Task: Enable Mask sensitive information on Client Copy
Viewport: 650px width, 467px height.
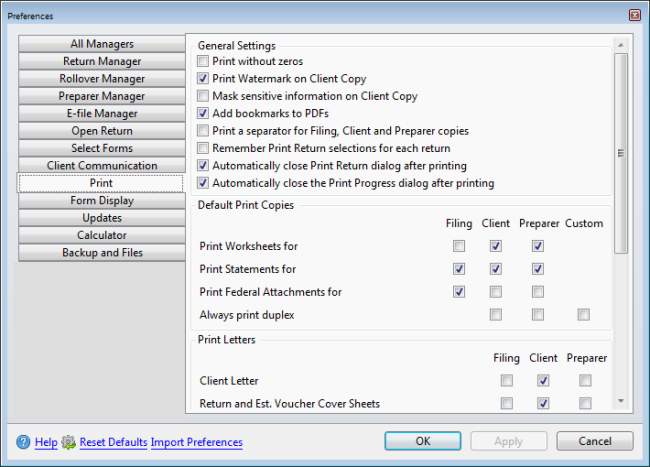Action: point(204,97)
